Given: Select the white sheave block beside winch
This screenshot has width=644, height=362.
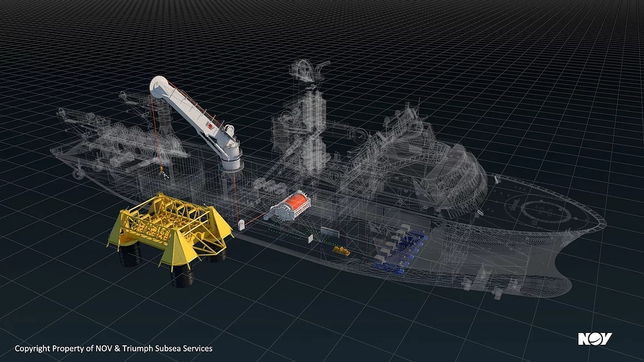Looking at the screenshot, I should [x=242, y=225].
